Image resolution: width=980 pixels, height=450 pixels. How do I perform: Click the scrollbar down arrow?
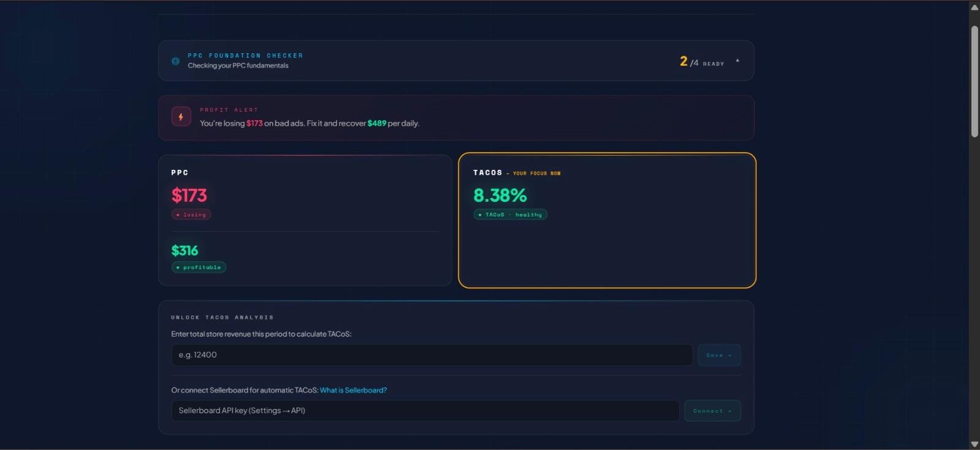pyautogui.click(x=974, y=444)
